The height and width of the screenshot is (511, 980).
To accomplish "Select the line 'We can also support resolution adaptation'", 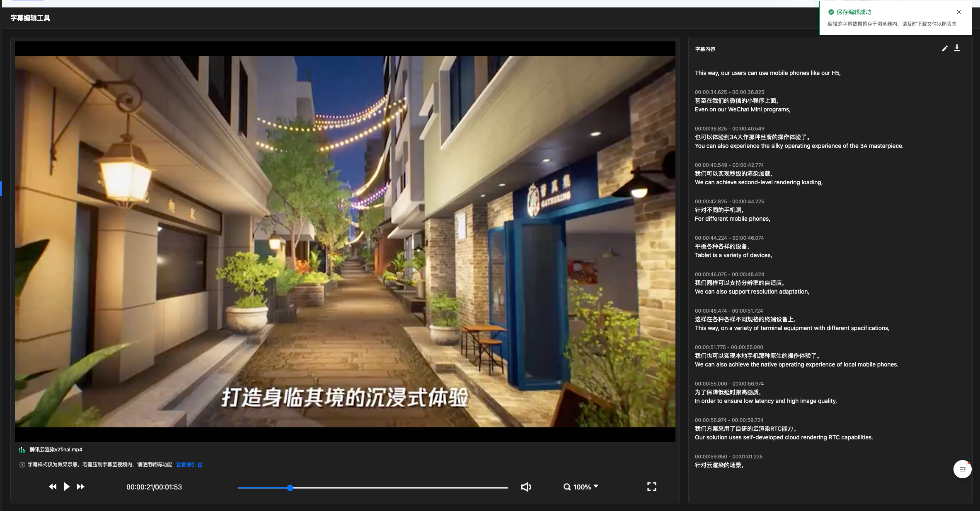I will 752,292.
